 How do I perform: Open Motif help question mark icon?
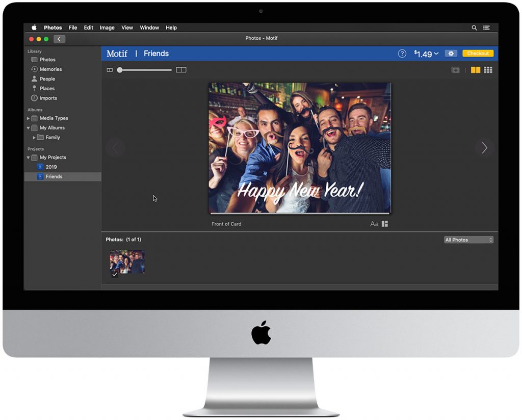point(402,53)
